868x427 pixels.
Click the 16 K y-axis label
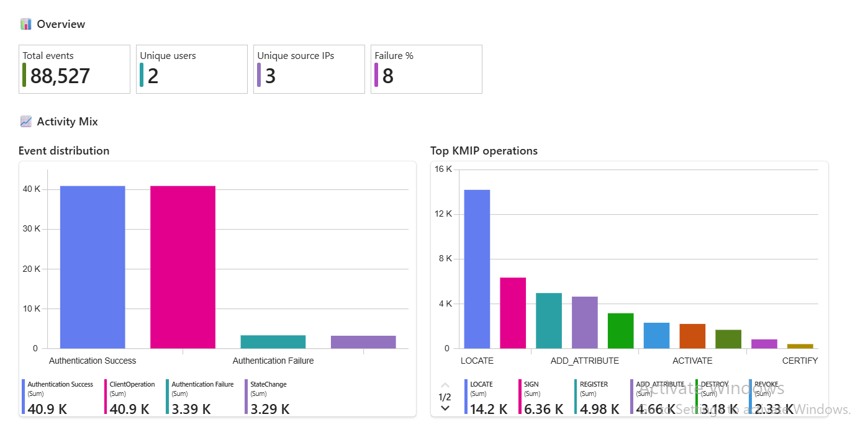click(443, 169)
